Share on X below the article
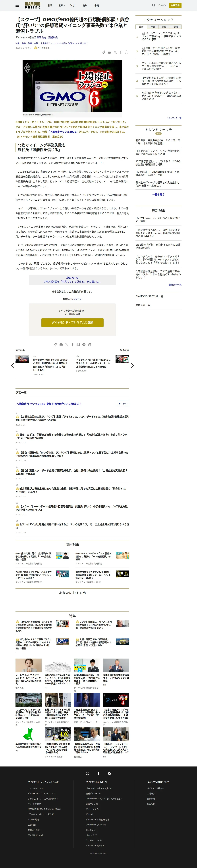The width and height of the screenshot is (197, 868). [67, 345]
